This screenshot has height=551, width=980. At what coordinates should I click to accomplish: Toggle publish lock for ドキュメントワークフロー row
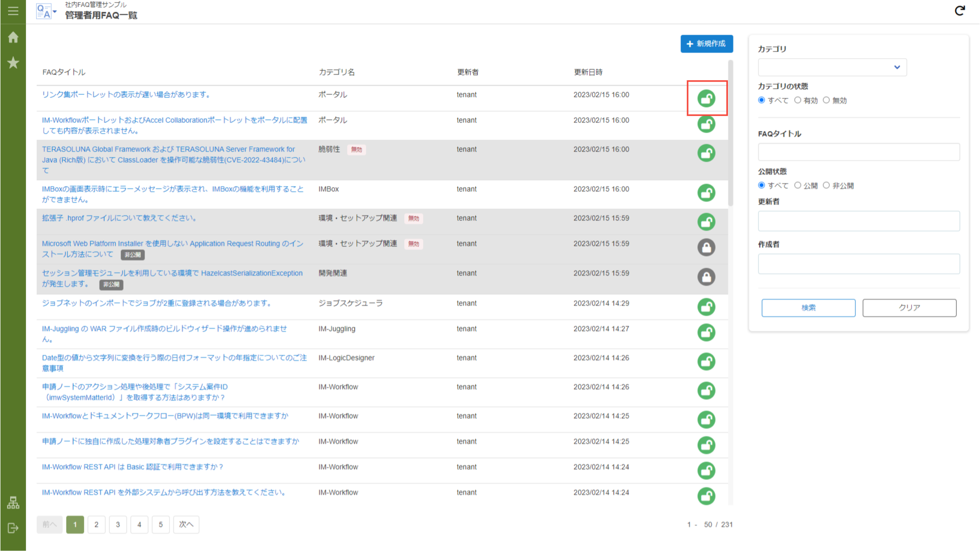coord(706,420)
